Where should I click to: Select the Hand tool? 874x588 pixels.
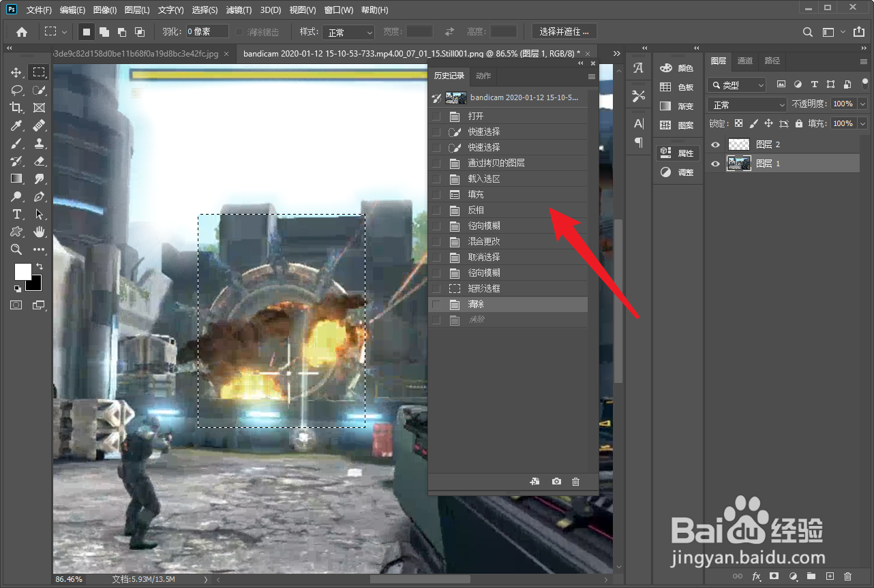pyautogui.click(x=40, y=232)
